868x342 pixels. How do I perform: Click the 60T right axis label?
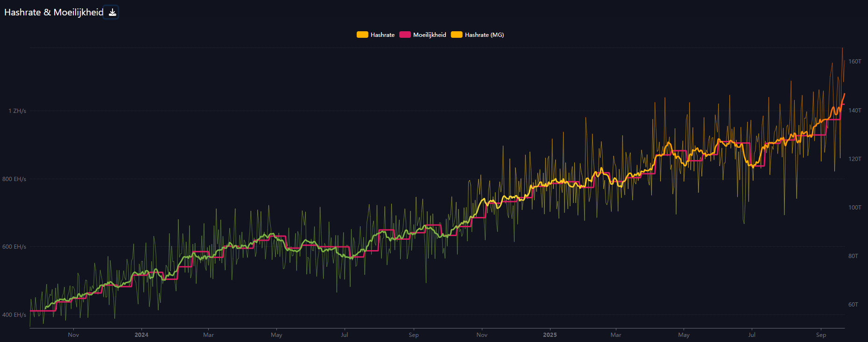[853, 305]
